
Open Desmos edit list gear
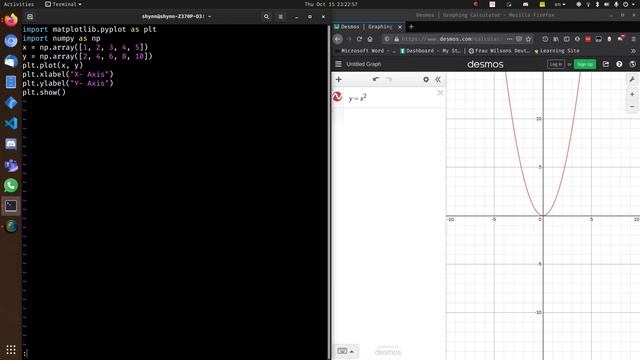point(426,79)
